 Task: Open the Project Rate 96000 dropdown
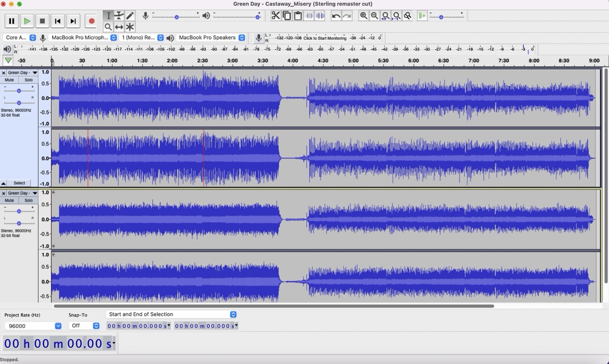click(x=33, y=326)
